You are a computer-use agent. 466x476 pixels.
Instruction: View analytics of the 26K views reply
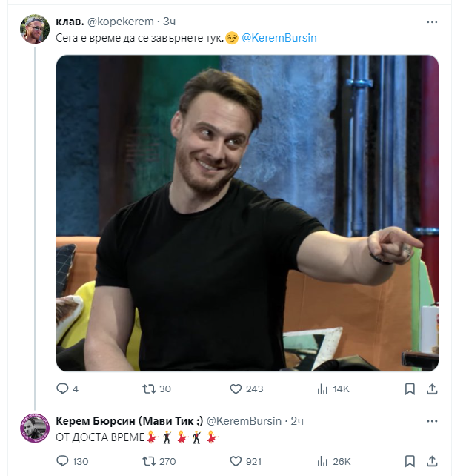click(x=322, y=461)
